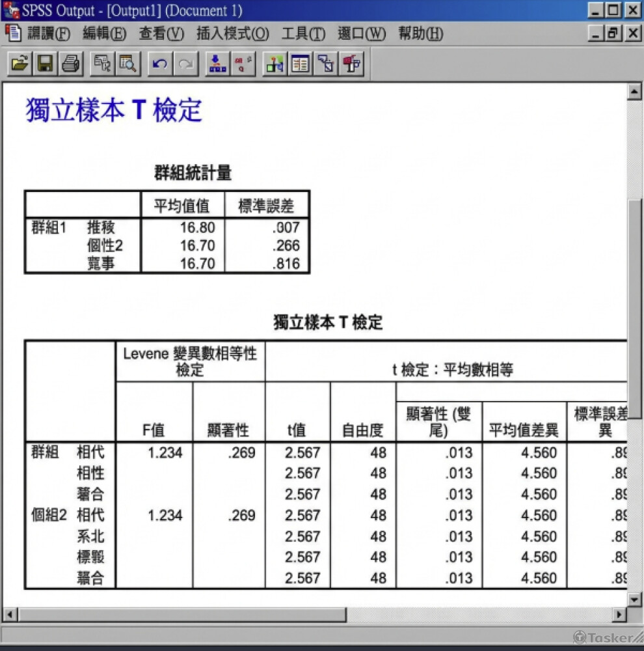Click the vertical scrollbar down arrow
The image size is (644, 651).
tap(634, 599)
